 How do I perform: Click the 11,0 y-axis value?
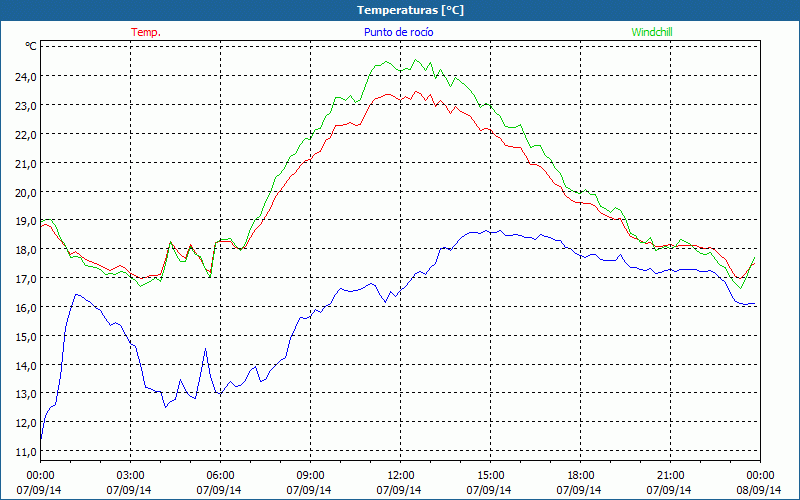[x=26, y=452]
